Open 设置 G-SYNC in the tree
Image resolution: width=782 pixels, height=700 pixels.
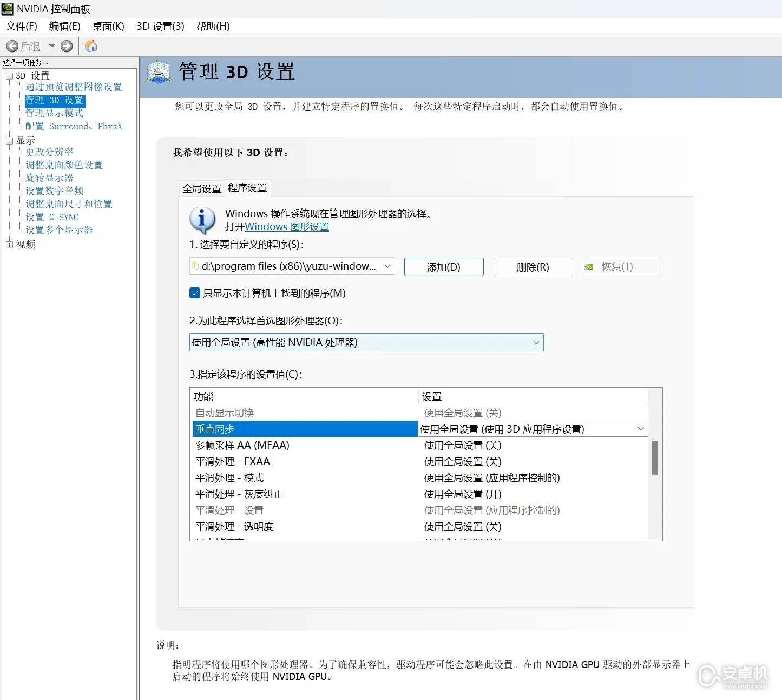click(52, 217)
